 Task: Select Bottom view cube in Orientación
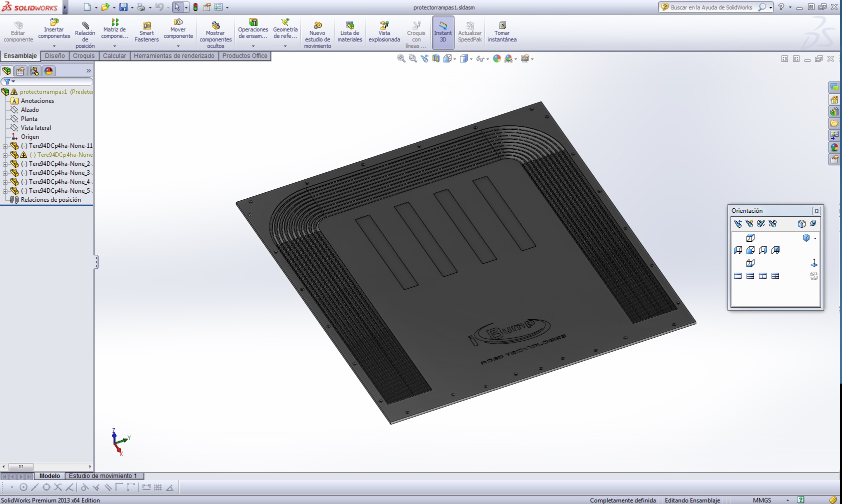tap(750, 263)
